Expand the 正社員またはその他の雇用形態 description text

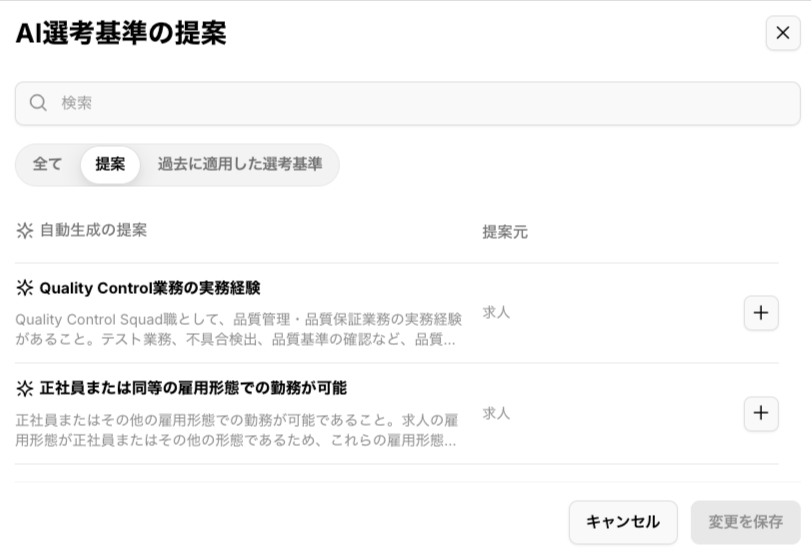(x=238, y=429)
